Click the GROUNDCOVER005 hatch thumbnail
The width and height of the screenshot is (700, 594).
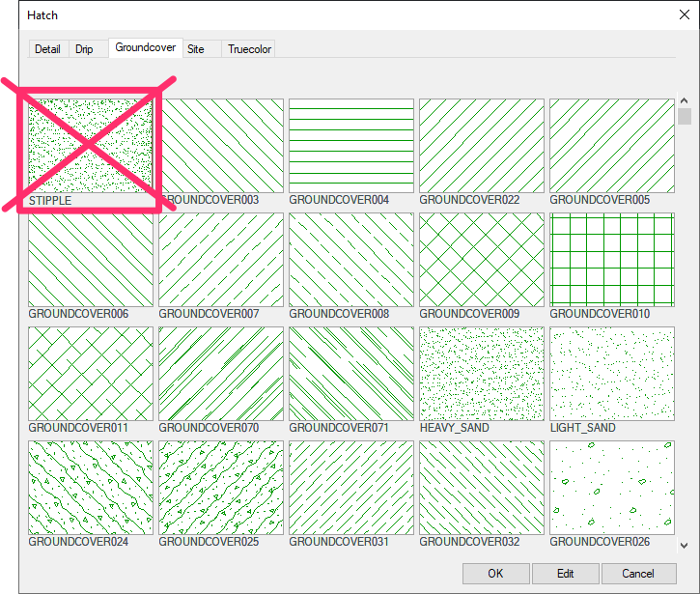pos(612,146)
